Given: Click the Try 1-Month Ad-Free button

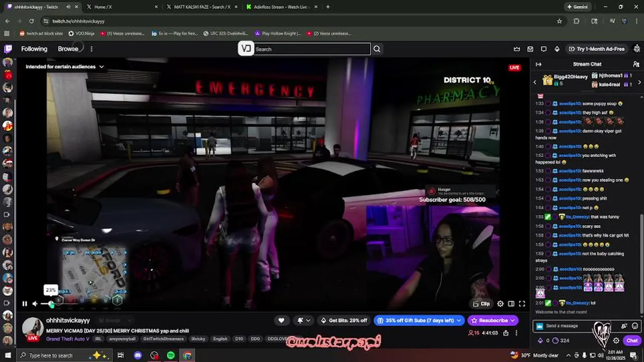Looking at the screenshot, I should click(597, 49).
